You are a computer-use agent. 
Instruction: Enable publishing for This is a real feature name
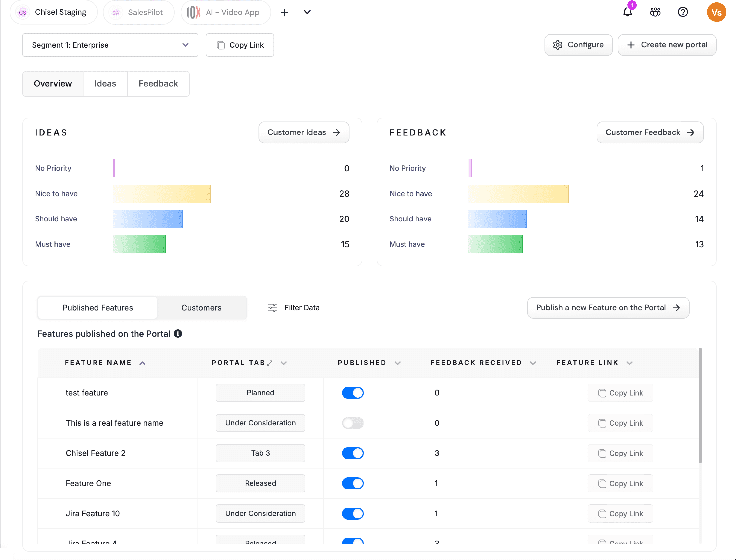(353, 423)
